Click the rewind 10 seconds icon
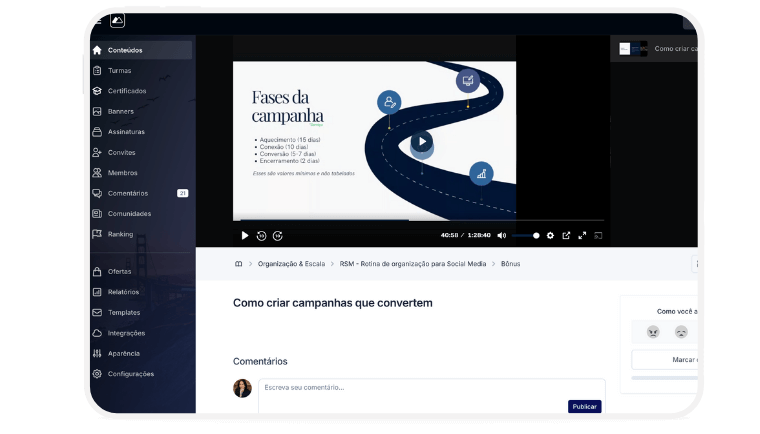Viewport: 760px width, 434px height. pyautogui.click(x=261, y=236)
